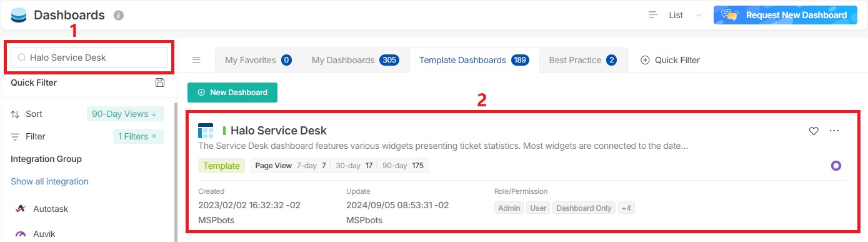Click the Filter lines icon

click(x=16, y=136)
